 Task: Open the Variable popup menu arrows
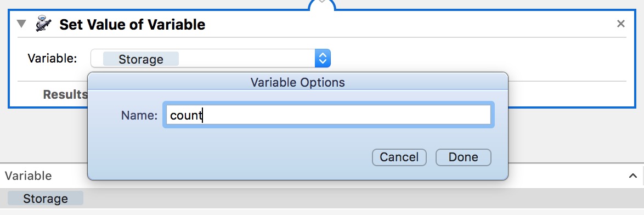pyautogui.click(x=323, y=58)
